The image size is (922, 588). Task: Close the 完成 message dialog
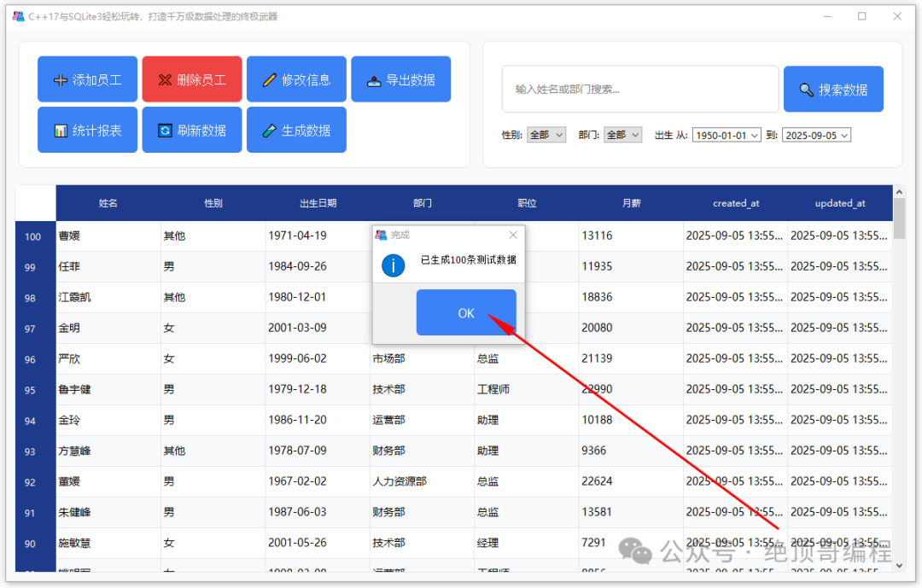pos(513,236)
